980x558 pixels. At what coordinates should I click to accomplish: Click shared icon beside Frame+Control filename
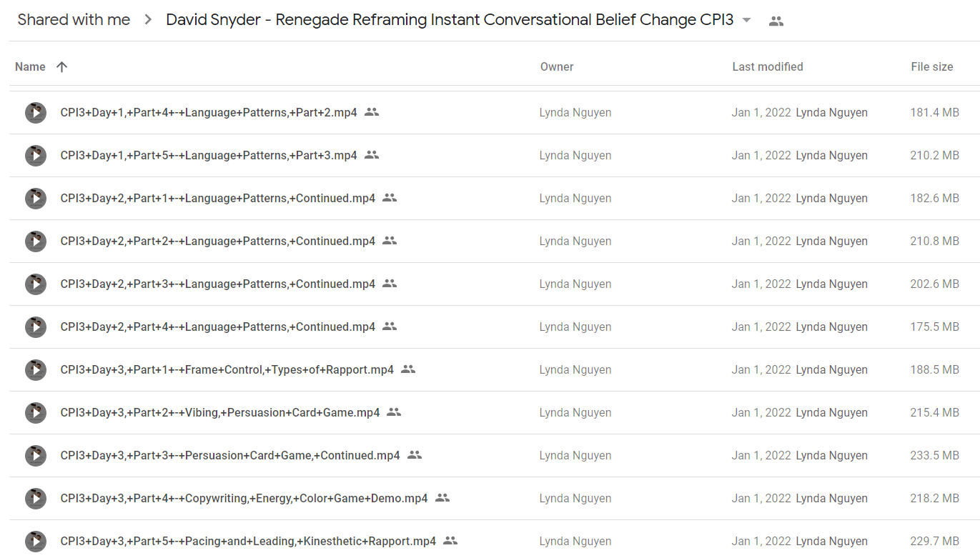408,369
